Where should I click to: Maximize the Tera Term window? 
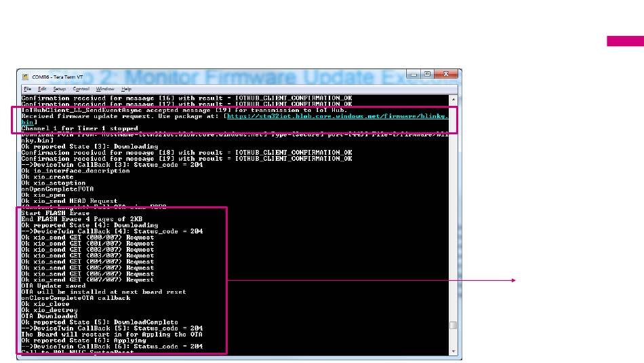point(427,76)
